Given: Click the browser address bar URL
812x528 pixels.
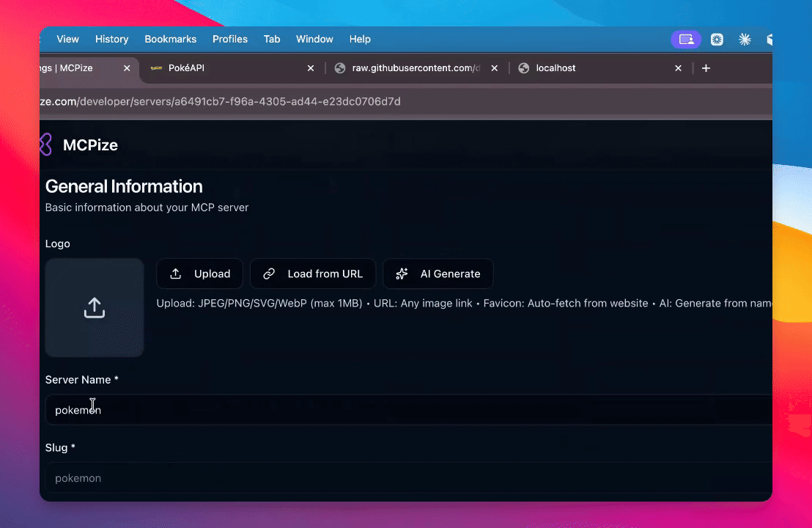Looking at the screenshot, I should tap(220, 101).
